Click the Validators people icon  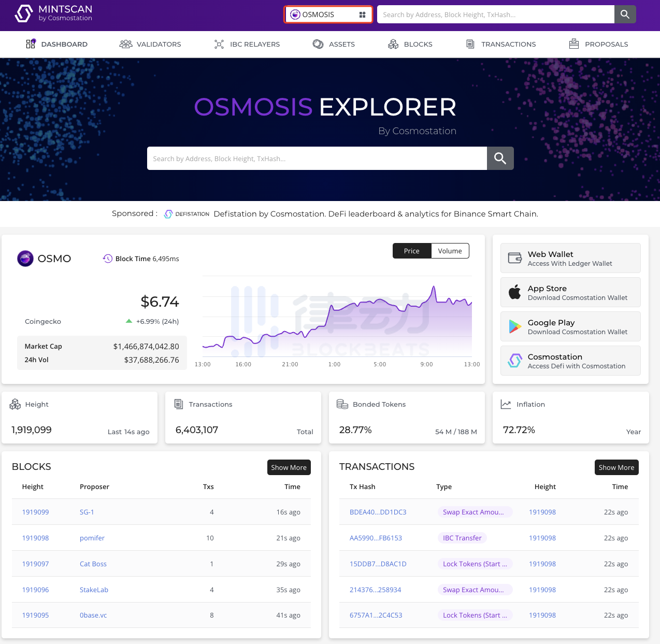126,44
